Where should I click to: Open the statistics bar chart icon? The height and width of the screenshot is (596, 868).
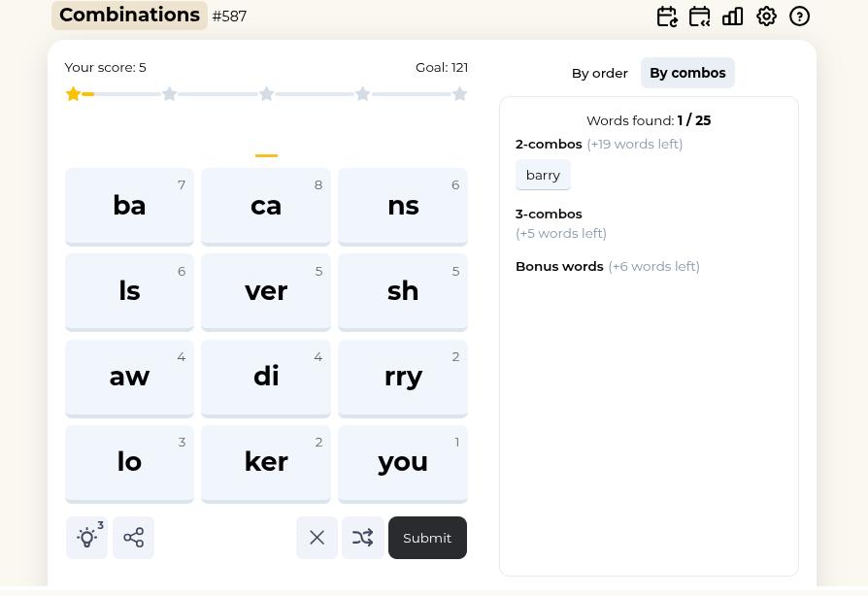pyautogui.click(x=733, y=17)
